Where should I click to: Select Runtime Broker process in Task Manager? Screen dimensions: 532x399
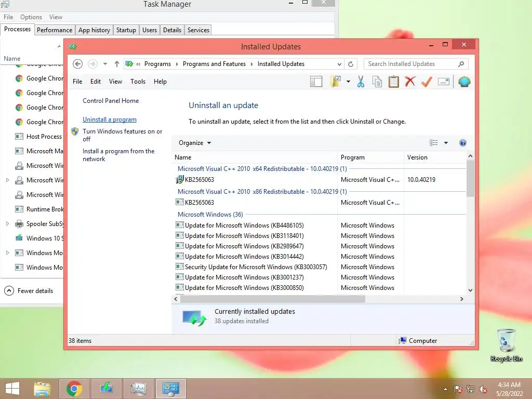point(38,209)
